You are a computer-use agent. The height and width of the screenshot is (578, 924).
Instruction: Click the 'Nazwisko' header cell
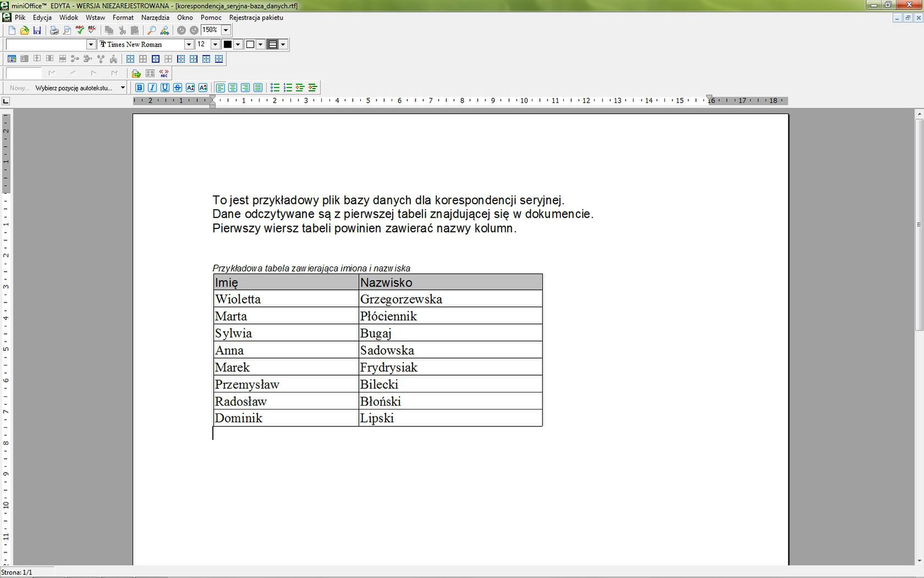[450, 282]
